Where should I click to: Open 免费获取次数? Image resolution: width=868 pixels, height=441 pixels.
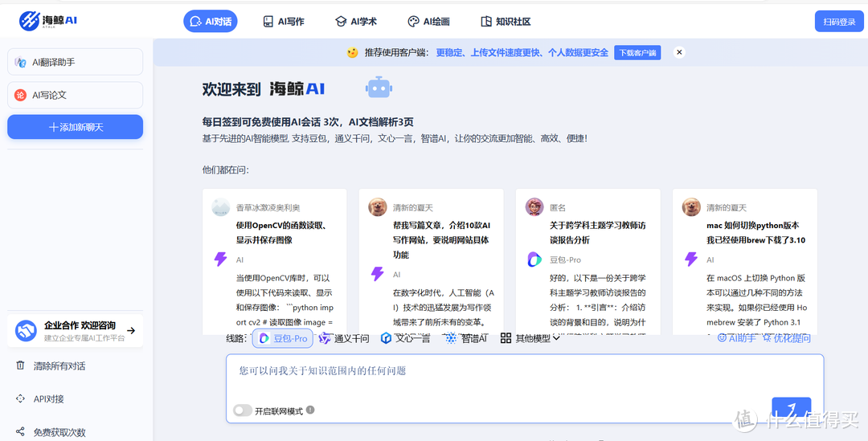tap(59, 432)
